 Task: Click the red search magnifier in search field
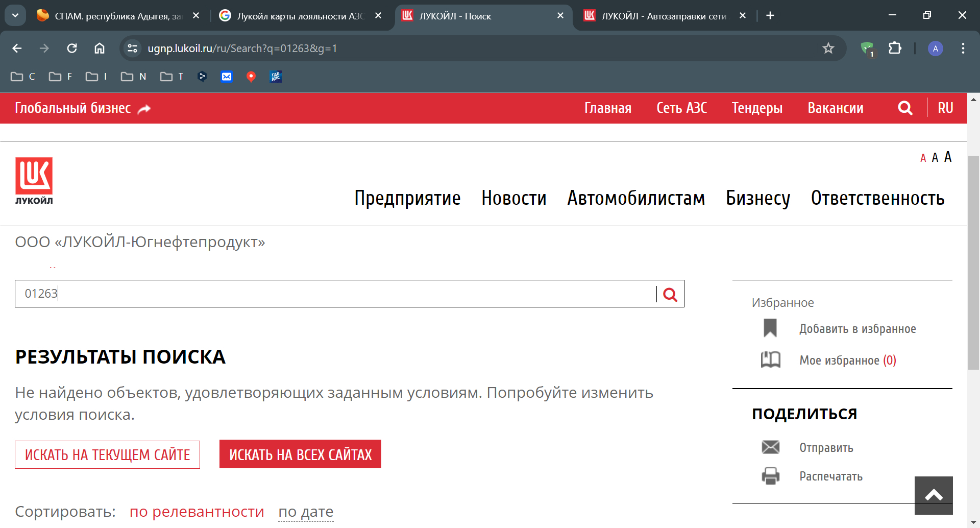(x=670, y=294)
